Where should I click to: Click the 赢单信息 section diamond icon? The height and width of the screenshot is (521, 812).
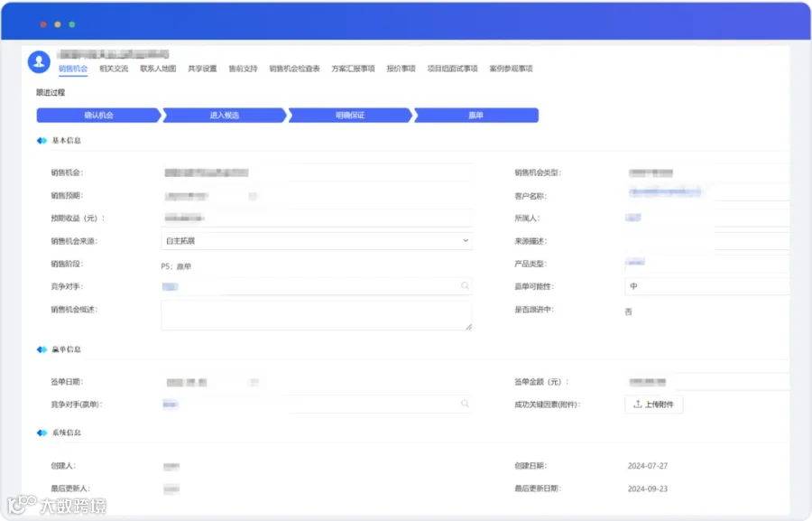point(42,349)
